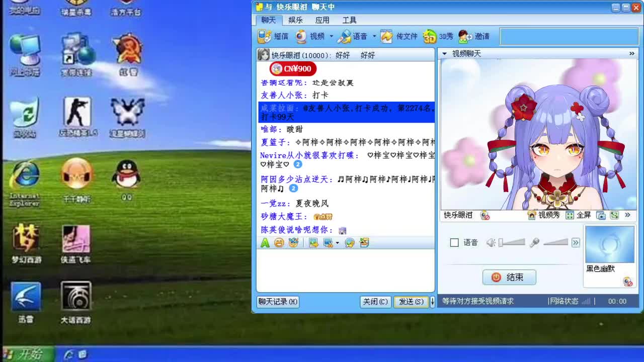Adjust the microphone volume slider

[555, 243]
